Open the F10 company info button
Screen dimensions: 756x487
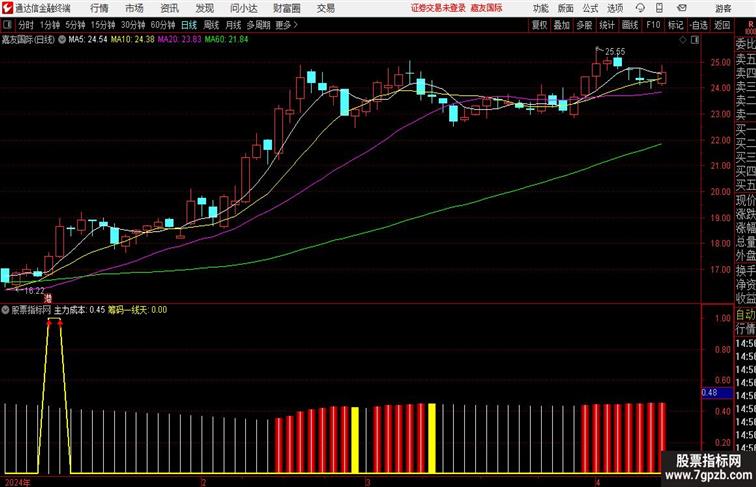[653, 25]
